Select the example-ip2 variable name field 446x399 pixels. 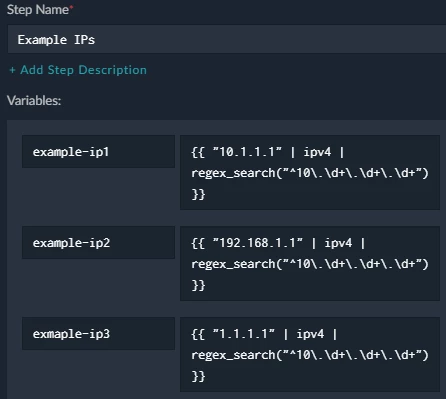tap(98, 243)
